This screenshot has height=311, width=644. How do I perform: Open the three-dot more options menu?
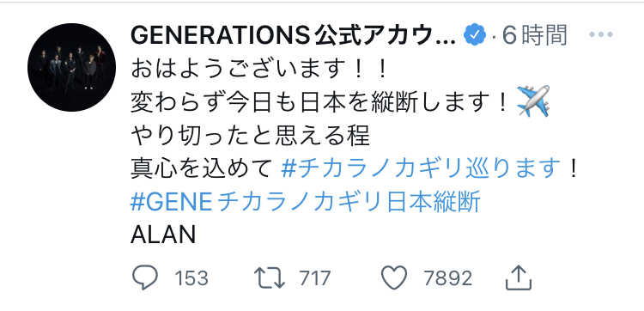point(601,34)
